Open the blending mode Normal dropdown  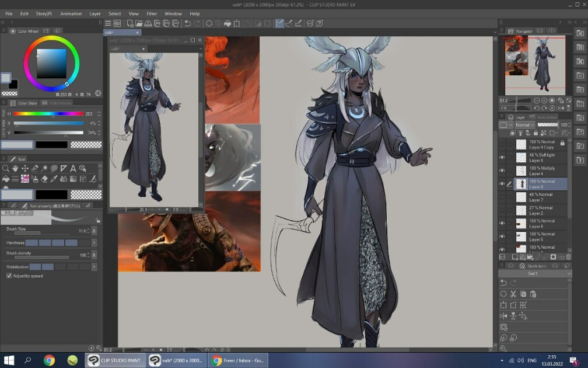coord(524,125)
